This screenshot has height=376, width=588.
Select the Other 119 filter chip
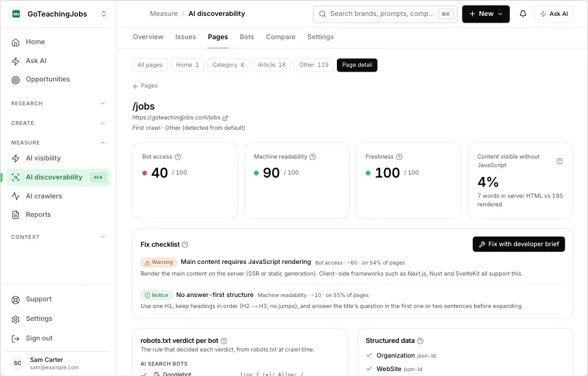click(x=314, y=65)
